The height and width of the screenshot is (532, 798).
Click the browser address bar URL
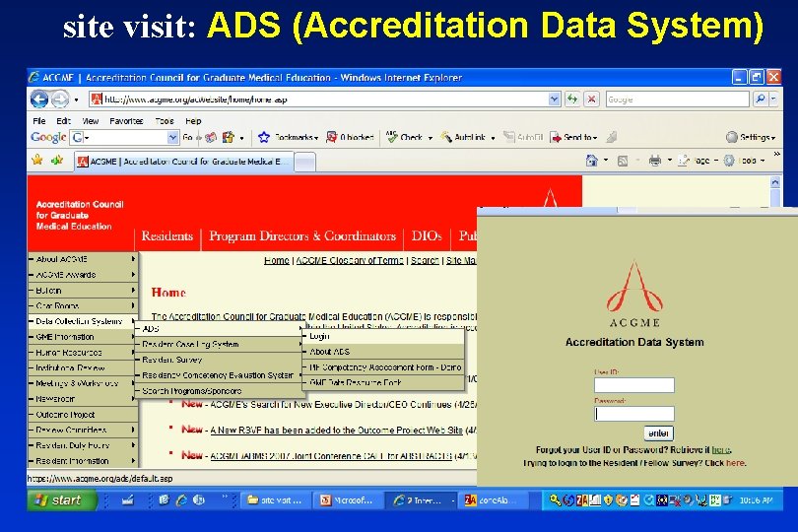(x=318, y=100)
